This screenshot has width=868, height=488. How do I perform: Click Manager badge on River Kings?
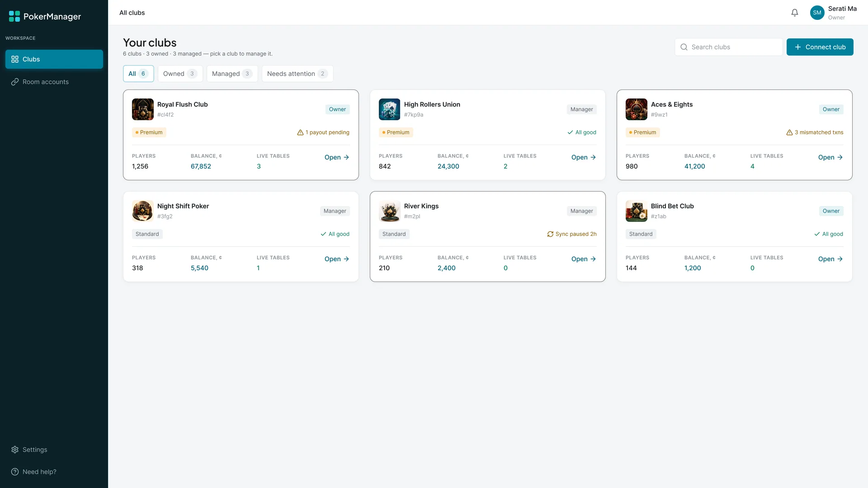point(582,211)
